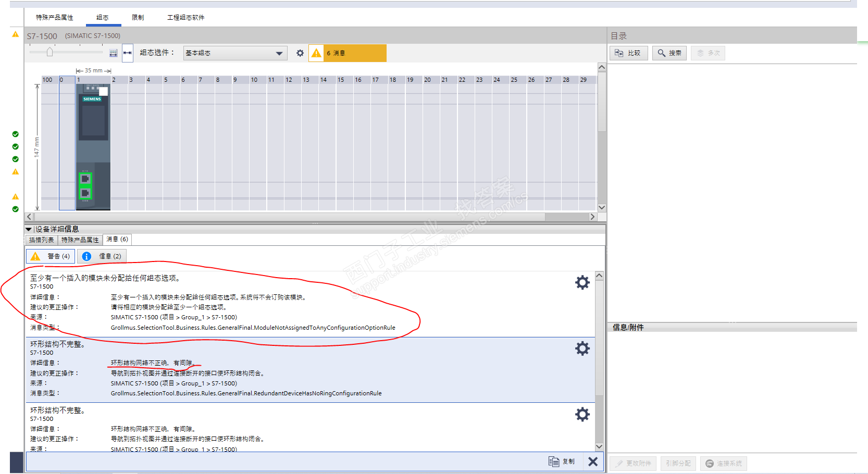Select message 至少有一个插入的模块未分配给任何组态选项
Image resolution: width=868 pixels, height=474 pixels.
coord(311,304)
